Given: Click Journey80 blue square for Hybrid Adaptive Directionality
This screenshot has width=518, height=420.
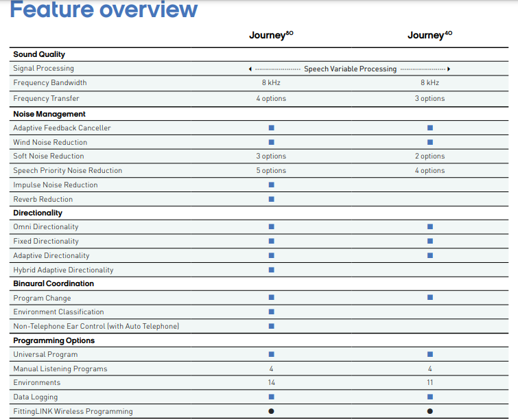Looking at the screenshot, I should pyautogui.click(x=271, y=270).
